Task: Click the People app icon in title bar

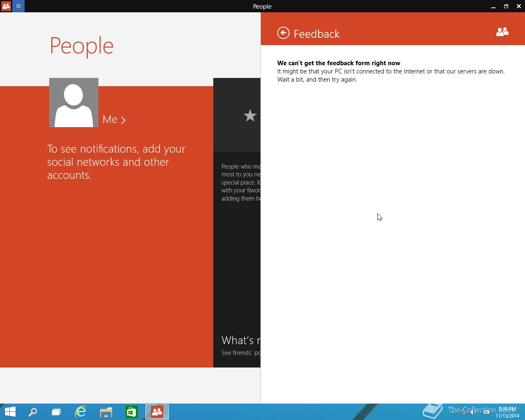Action: (6, 6)
